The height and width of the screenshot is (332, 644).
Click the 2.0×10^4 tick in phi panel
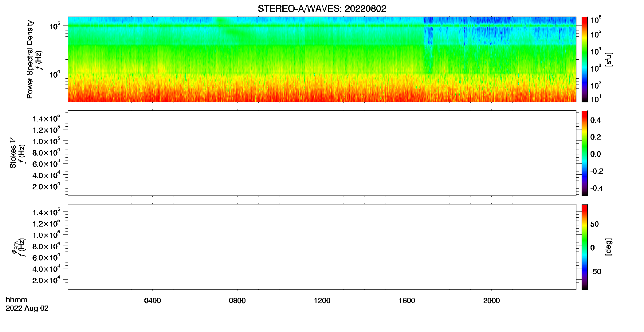[x=46, y=280]
